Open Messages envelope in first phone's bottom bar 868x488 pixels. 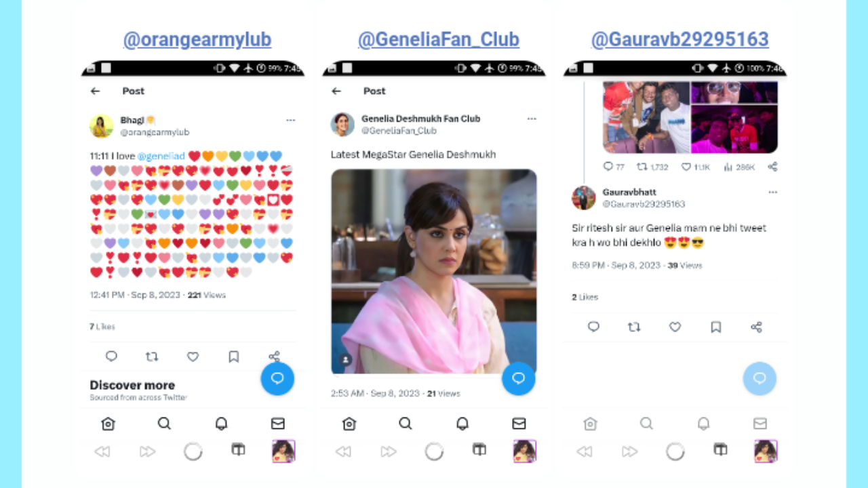(277, 424)
